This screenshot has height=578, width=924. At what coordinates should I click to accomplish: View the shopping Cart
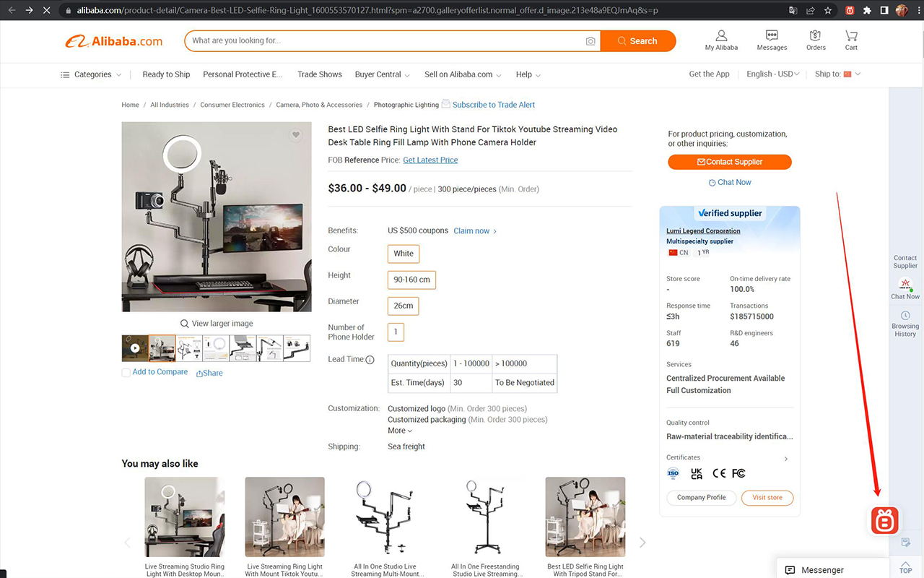850,40
